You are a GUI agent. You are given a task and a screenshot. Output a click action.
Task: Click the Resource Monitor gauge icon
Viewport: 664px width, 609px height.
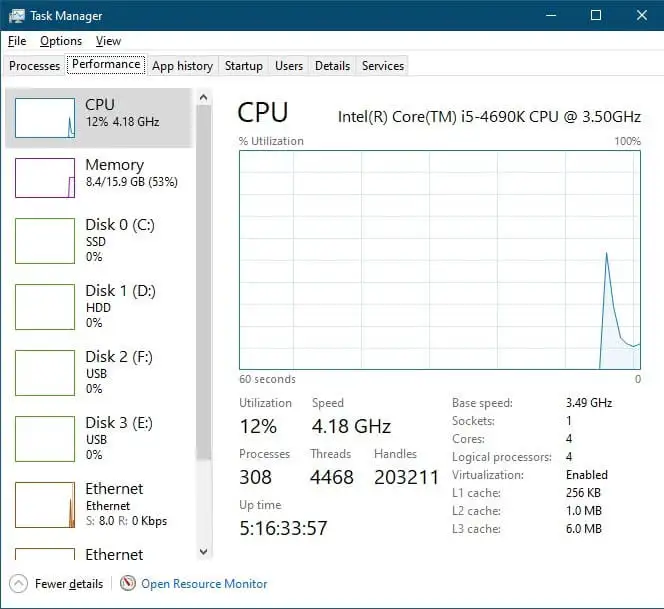pyautogui.click(x=127, y=584)
